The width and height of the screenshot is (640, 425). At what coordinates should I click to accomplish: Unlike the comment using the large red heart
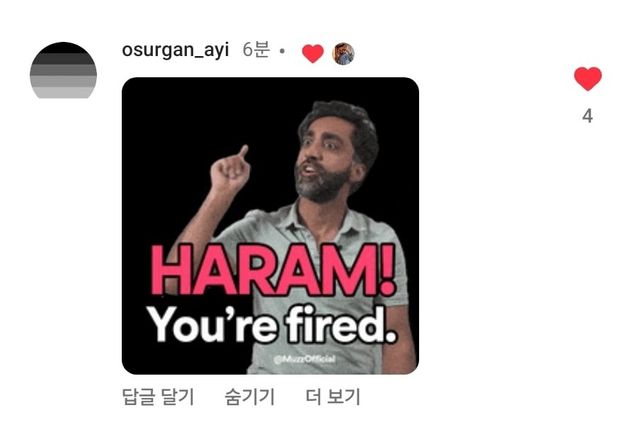click(588, 78)
